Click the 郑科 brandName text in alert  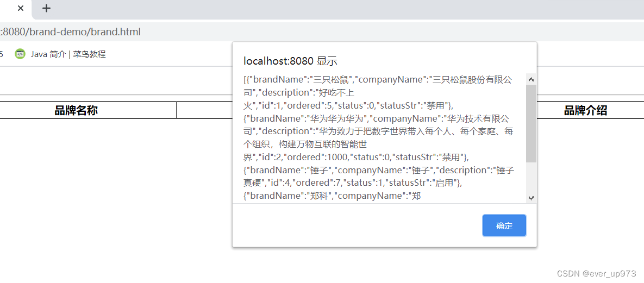point(318,197)
